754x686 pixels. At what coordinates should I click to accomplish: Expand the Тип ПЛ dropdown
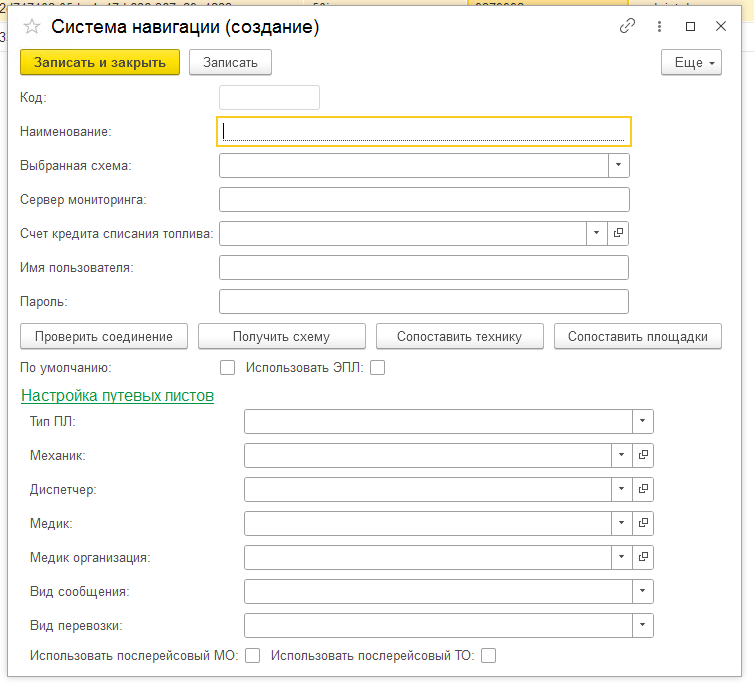pyautogui.click(x=642, y=422)
